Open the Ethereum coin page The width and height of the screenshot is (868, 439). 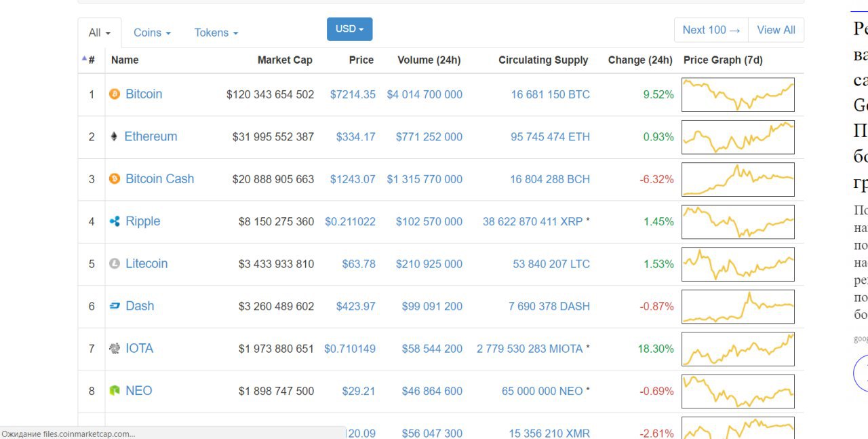(151, 136)
